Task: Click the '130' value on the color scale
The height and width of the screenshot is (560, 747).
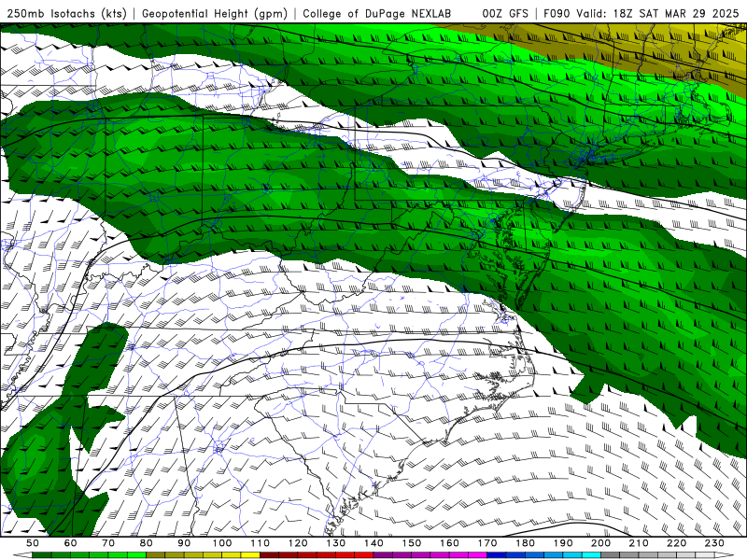Action: click(336, 543)
